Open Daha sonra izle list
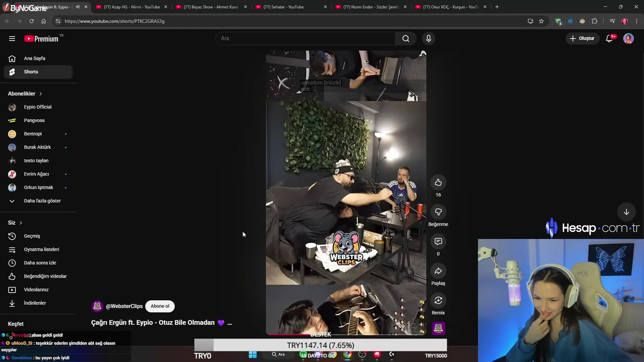 38,263
